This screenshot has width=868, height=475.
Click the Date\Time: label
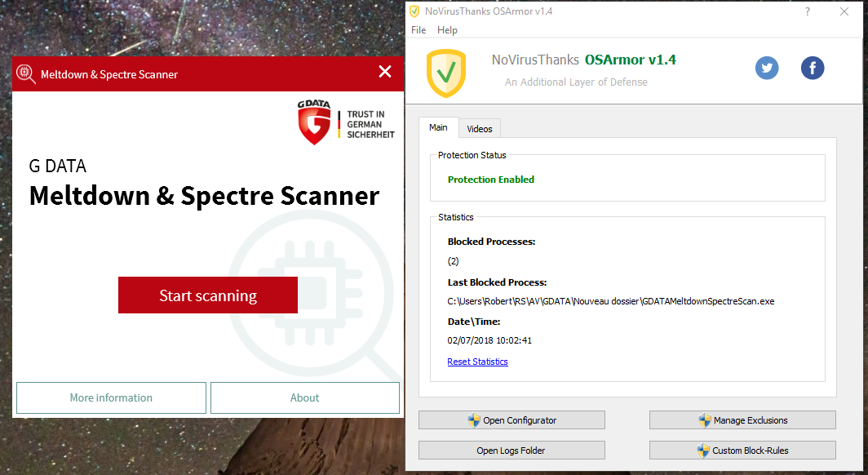[474, 322]
